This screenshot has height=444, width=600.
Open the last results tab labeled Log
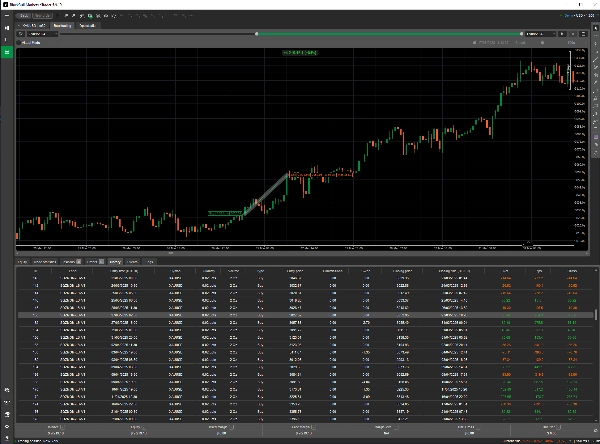coord(150,262)
